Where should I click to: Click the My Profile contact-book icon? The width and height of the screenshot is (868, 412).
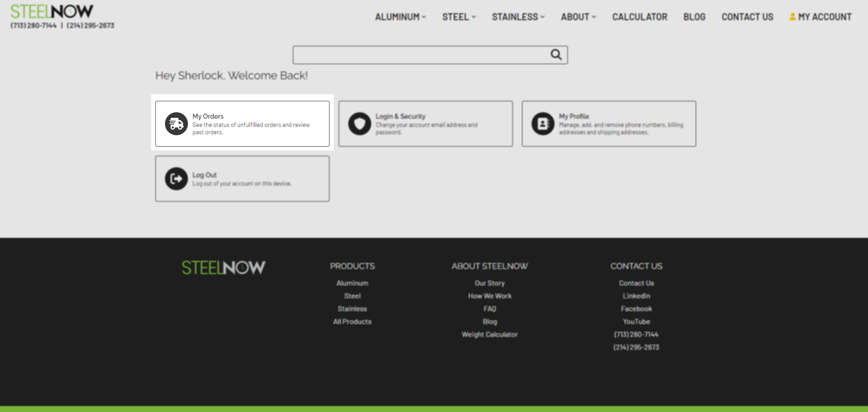543,124
